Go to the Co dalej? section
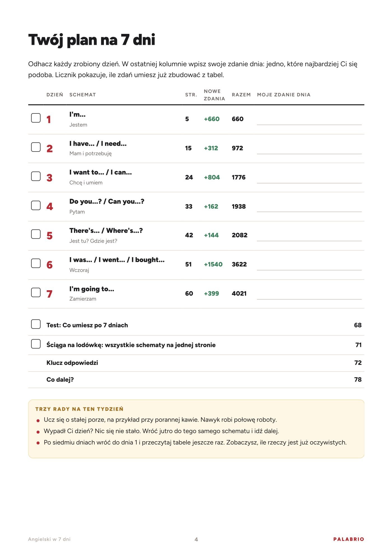Image resolution: width=392 pixels, height=555 pixels. 60,380
